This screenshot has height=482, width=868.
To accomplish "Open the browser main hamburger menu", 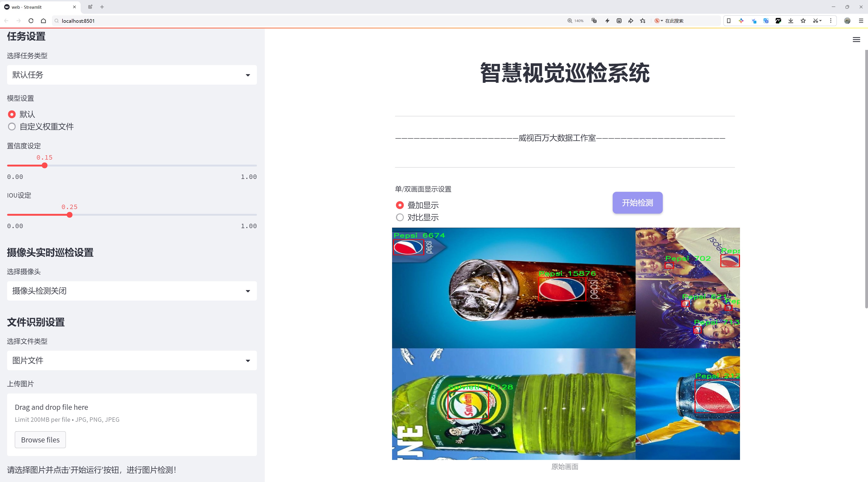I will (861, 21).
